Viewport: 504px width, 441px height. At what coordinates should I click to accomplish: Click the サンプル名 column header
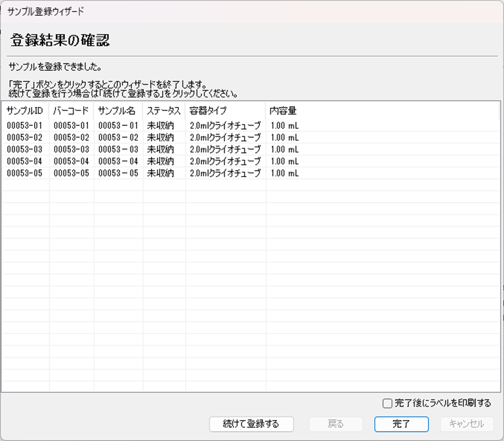tap(118, 111)
